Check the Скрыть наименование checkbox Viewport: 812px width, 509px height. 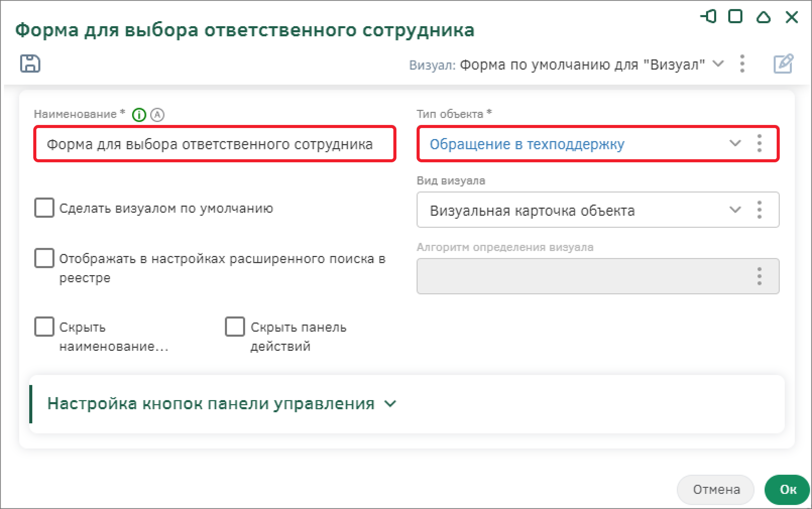tap(44, 327)
